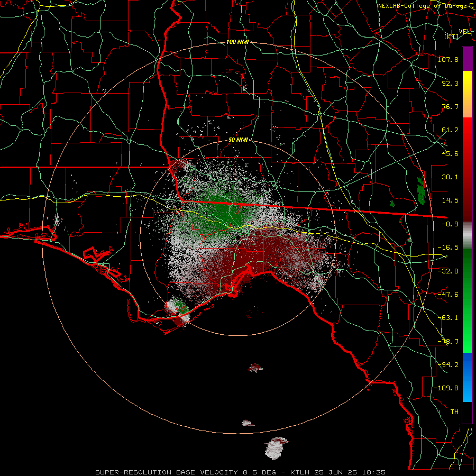Click the 76.7 value on velocity scale
The image size is (476, 476).
(450, 106)
